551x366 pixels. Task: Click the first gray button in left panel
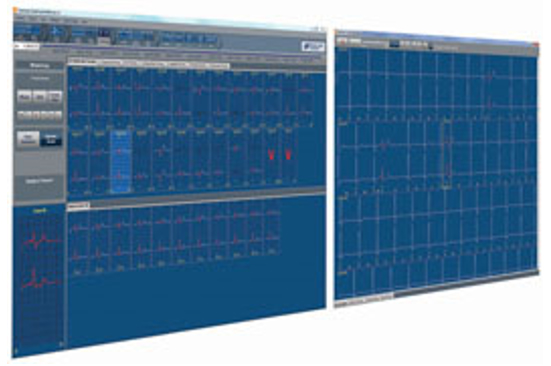pos(24,97)
